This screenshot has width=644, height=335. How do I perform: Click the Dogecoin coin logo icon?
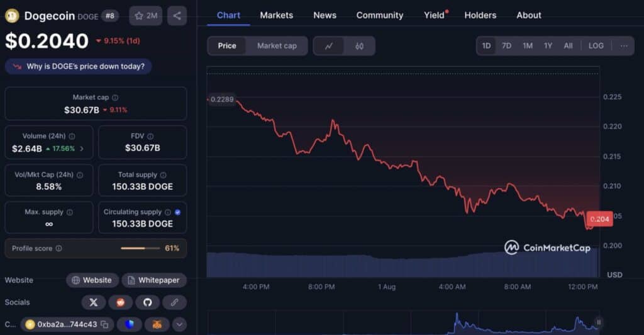pos(12,16)
